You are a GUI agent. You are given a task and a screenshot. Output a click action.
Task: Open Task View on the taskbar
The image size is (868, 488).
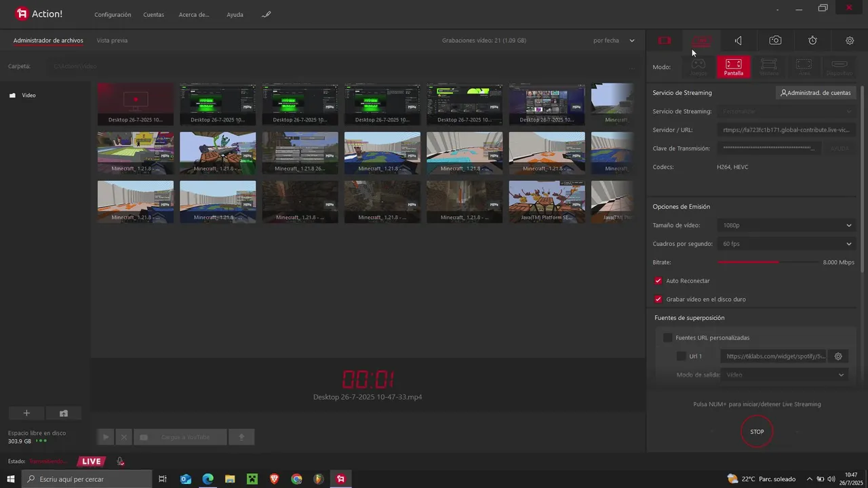pos(163,479)
